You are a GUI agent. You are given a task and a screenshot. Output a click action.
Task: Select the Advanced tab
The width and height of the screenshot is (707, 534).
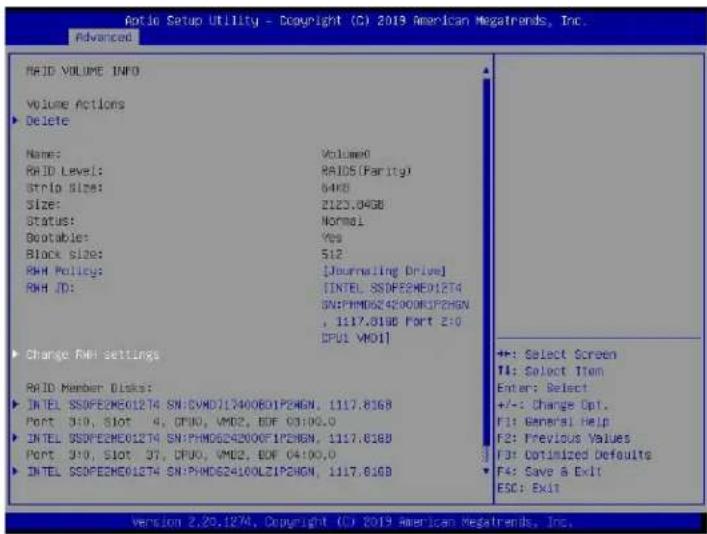point(104,37)
